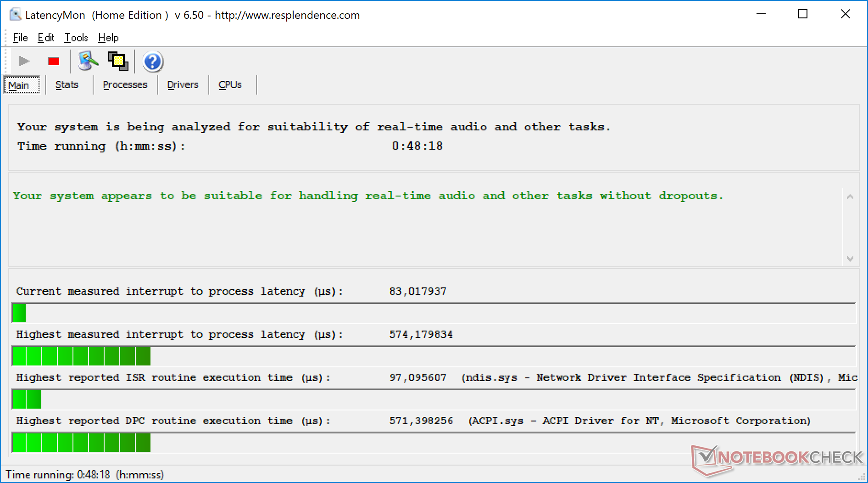Open the Help menu
868x483 pixels.
(x=108, y=38)
